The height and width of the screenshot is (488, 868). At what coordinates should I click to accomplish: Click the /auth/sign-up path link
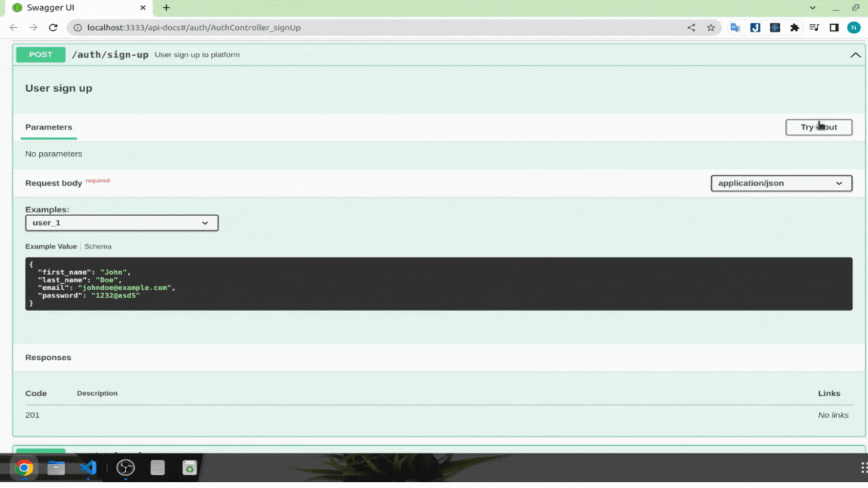110,55
